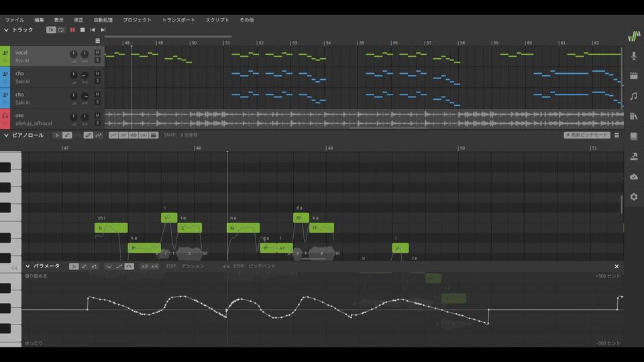Toggle waveform display in piano roll
This screenshot has height=362, width=644.
133,135
